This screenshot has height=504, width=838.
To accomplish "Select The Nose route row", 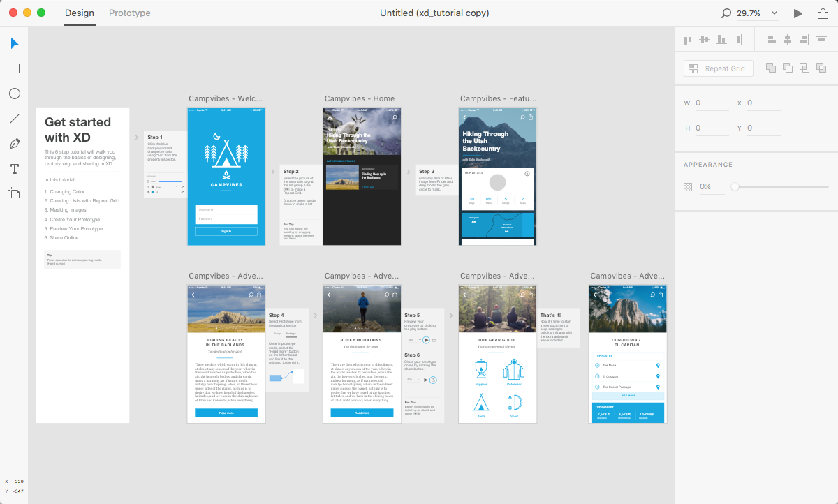I will 628,365.
